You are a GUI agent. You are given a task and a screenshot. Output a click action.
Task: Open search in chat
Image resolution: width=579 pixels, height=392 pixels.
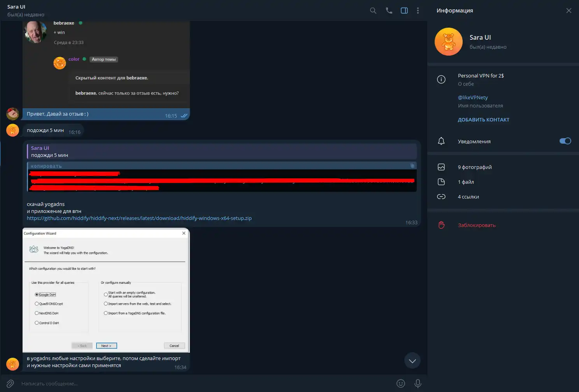pyautogui.click(x=373, y=11)
